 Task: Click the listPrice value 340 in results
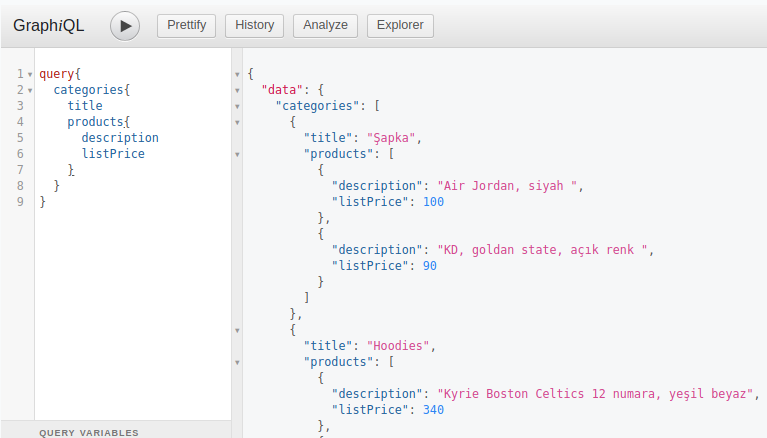[x=433, y=410]
